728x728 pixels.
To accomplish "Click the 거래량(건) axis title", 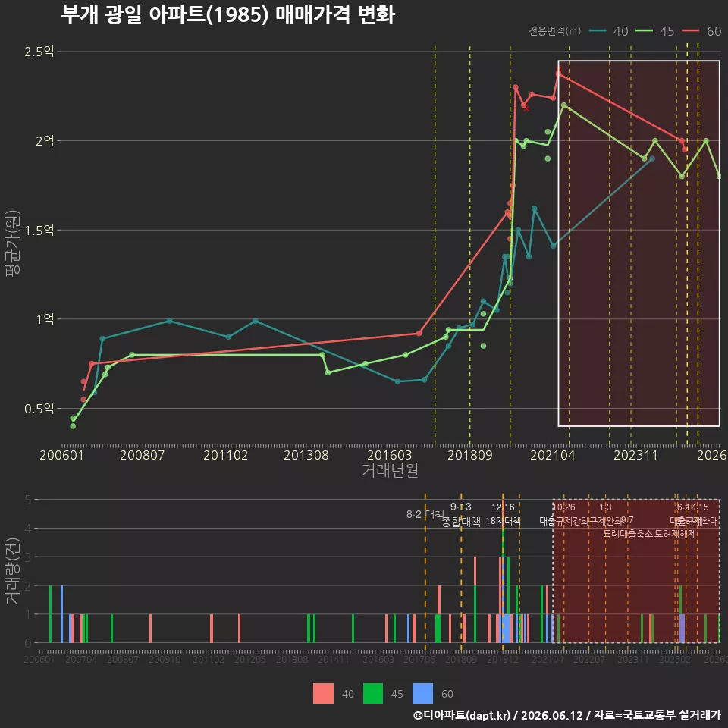I will tap(13, 572).
